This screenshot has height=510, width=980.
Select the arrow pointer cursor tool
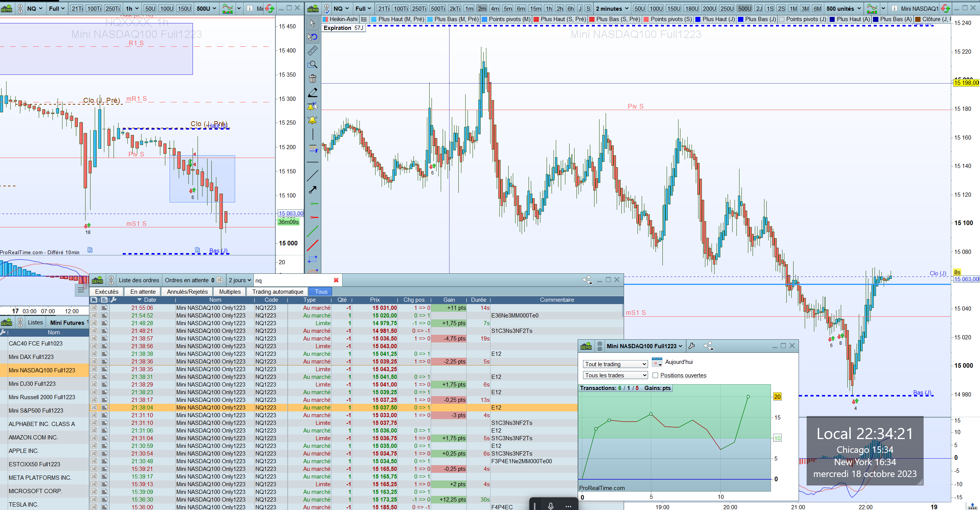pyautogui.click(x=313, y=23)
